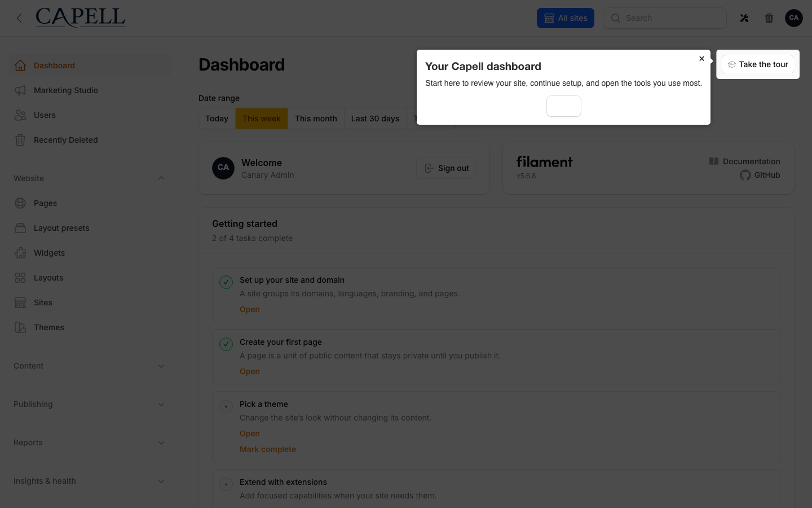The width and height of the screenshot is (812, 508).
Task: Click the Documentation book icon
Action: [x=714, y=161]
